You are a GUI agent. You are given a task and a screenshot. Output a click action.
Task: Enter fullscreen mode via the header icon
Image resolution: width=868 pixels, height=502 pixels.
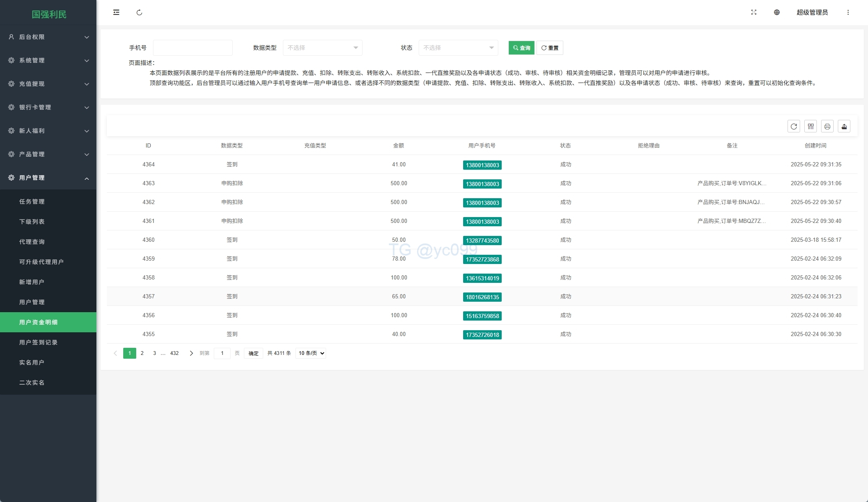click(x=754, y=13)
